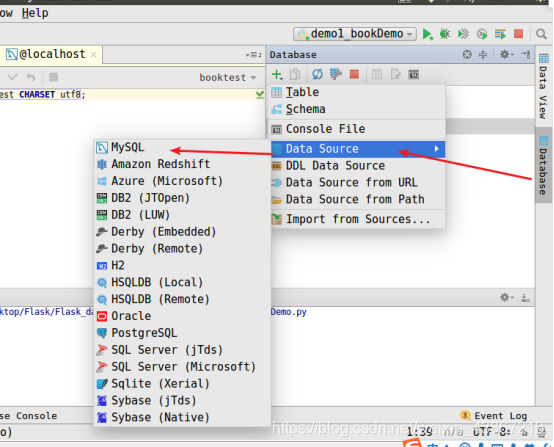Select Table from the New menu
The image size is (554, 447).
(x=357, y=92)
